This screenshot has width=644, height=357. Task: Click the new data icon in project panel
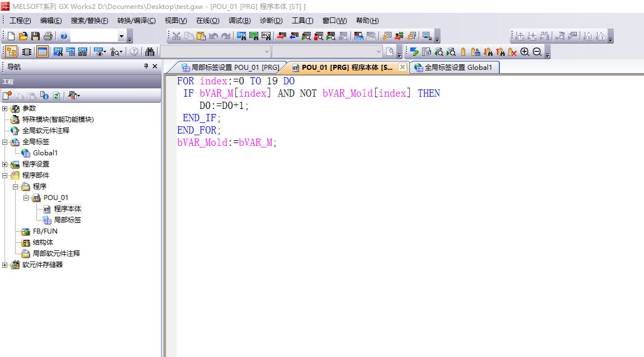click(7, 96)
